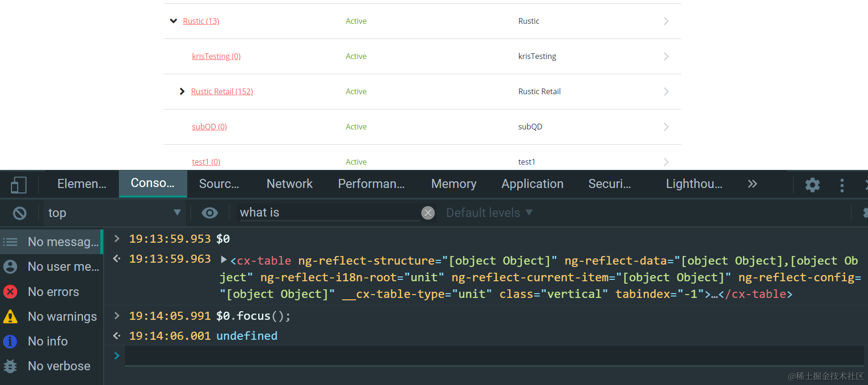
Task: Create live expression with eye icon
Action: click(x=210, y=213)
